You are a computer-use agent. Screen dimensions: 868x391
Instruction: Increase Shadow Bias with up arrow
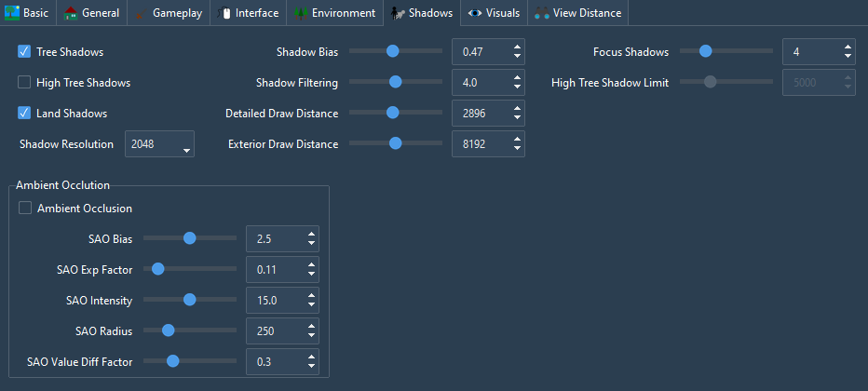(x=517, y=47)
